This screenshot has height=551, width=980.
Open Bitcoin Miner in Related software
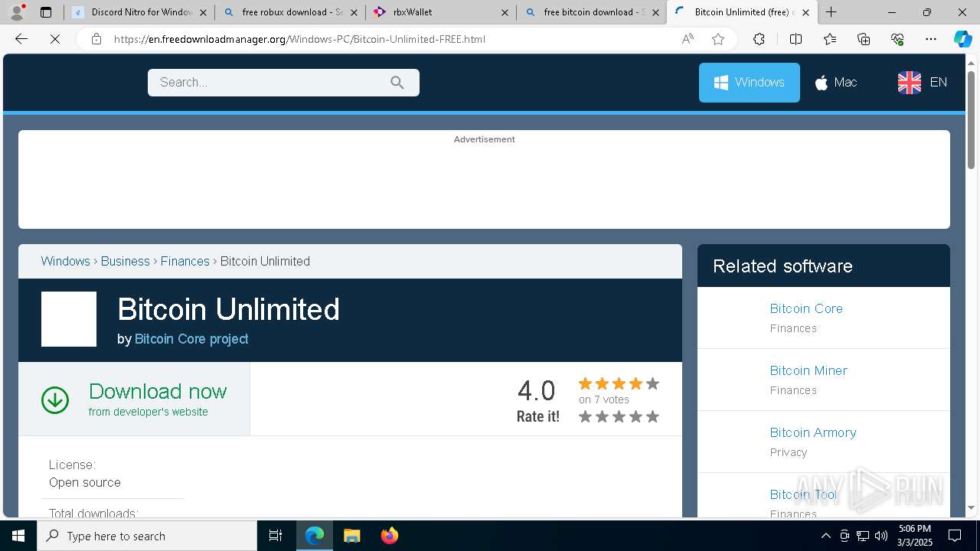[808, 370]
